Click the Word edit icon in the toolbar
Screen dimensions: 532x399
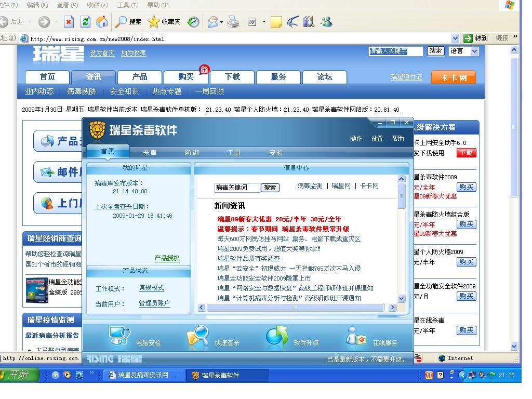tap(252, 22)
